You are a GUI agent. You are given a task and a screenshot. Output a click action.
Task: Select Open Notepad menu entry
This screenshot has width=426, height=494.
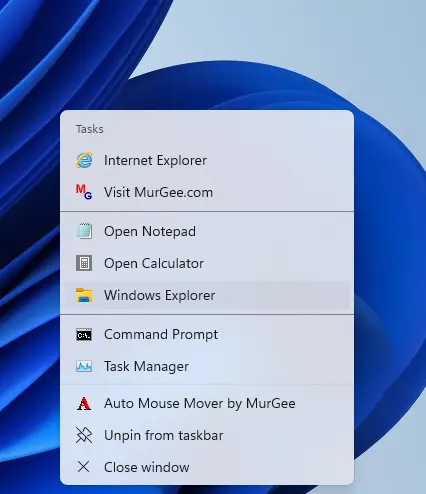pos(207,231)
